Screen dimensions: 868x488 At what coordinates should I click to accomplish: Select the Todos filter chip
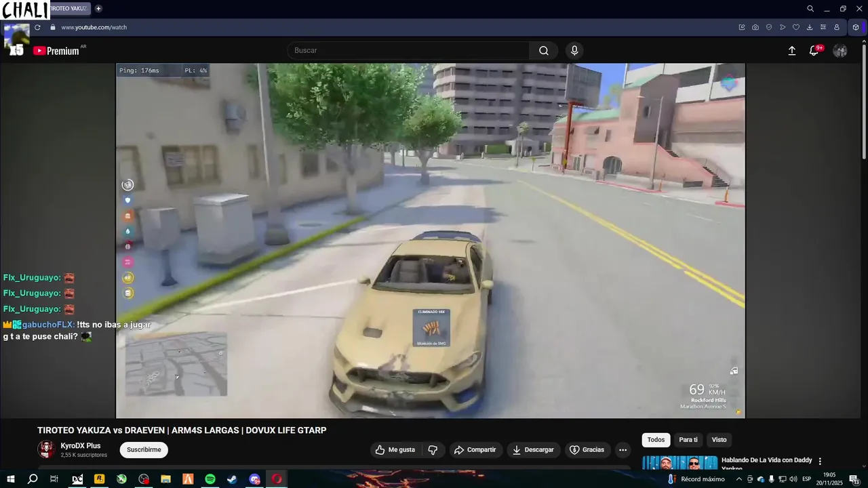(656, 440)
